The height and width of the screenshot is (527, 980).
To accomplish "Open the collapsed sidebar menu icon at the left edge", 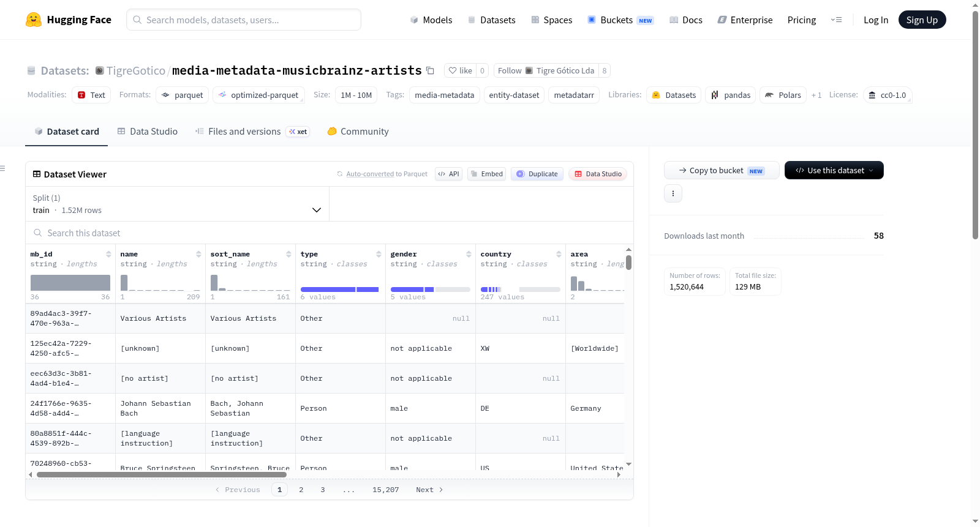I will click(2, 168).
